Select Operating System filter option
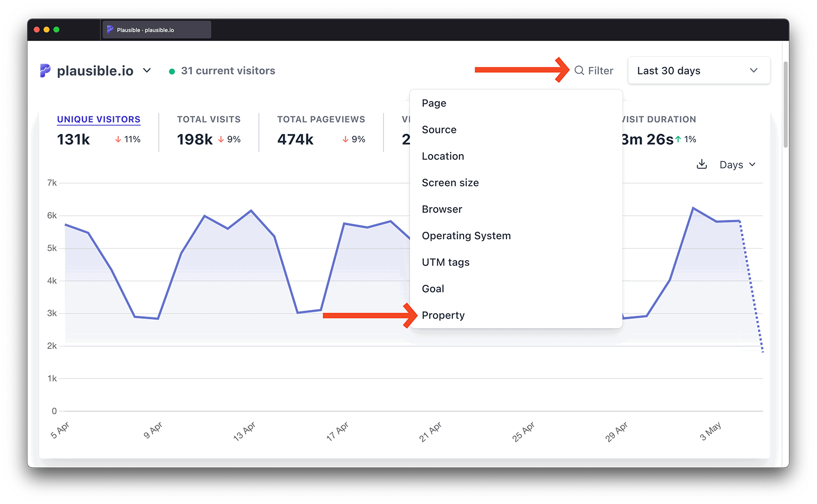The width and height of the screenshot is (817, 504). tap(466, 236)
